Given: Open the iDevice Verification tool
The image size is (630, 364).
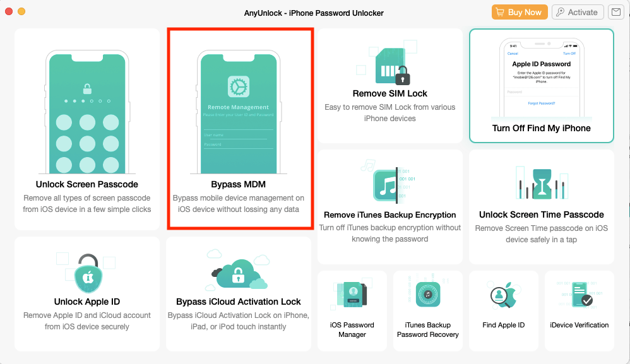Looking at the screenshot, I should click(x=579, y=310).
